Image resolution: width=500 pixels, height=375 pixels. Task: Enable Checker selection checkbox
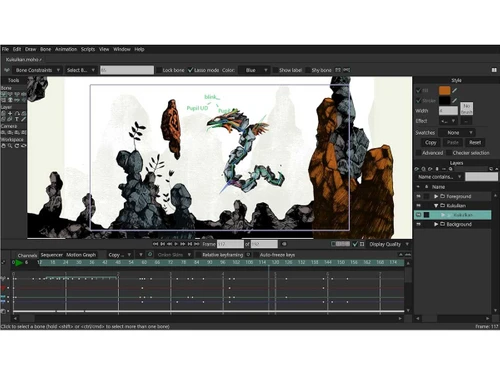click(x=448, y=153)
